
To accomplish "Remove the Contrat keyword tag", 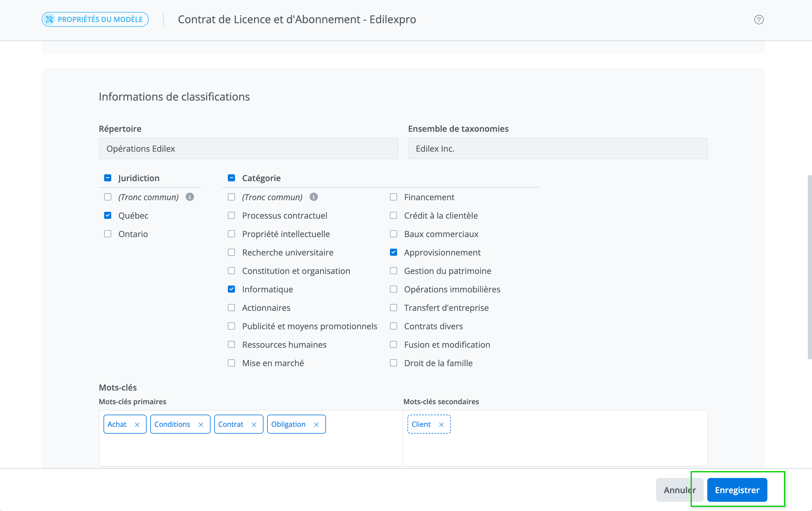I will pos(254,425).
